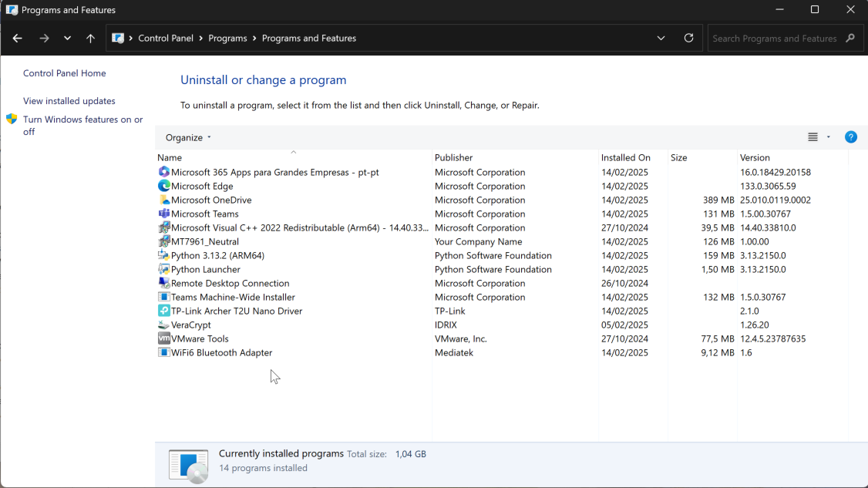Click the Microsoft Teams program icon
The image size is (868, 488).
(x=164, y=214)
